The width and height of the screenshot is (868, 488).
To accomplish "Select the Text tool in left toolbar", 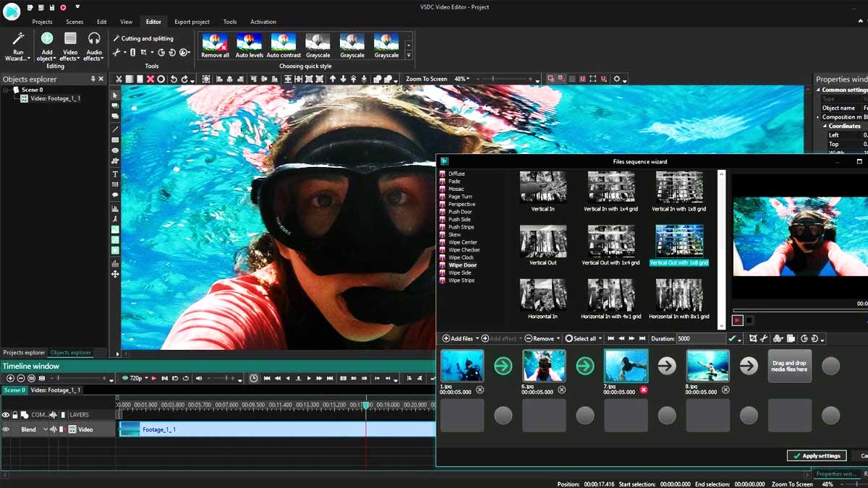I will point(115,174).
